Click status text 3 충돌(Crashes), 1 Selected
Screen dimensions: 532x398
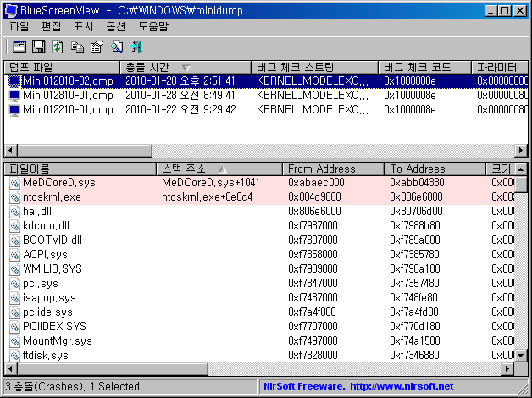tap(72, 386)
